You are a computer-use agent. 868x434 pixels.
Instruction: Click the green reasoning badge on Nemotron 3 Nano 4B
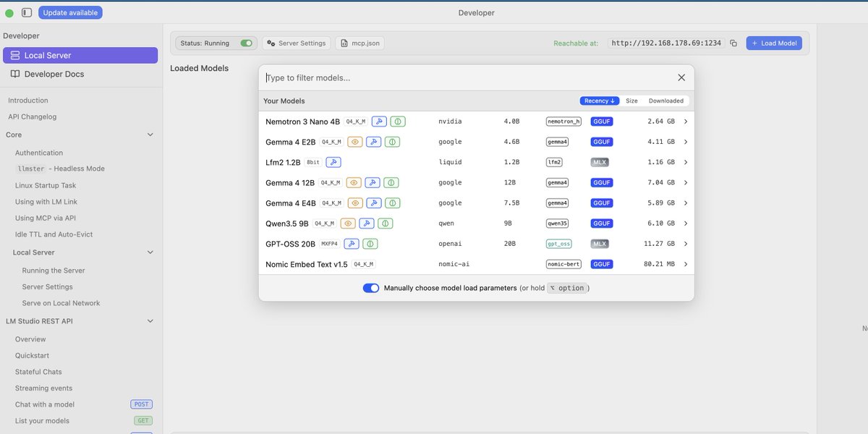398,122
